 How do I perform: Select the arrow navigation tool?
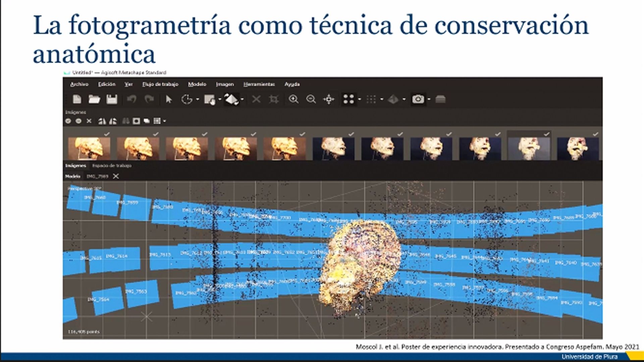coord(169,99)
